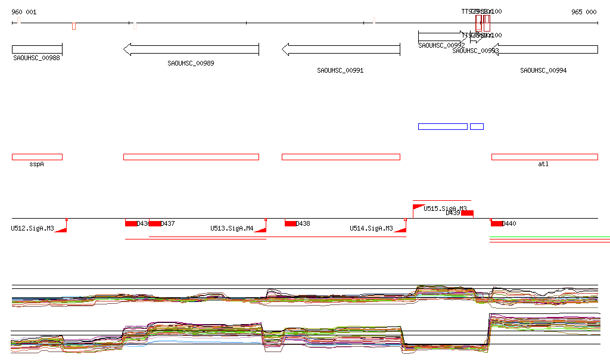
Task: Click the D438 label text
Action: (x=303, y=223)
